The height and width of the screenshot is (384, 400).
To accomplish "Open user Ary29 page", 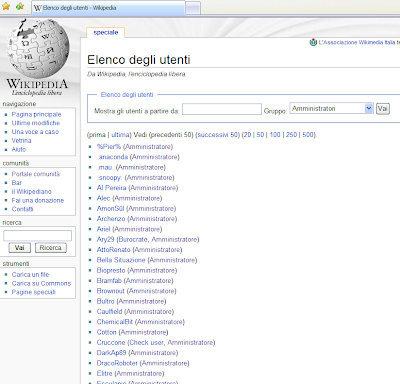I will click(105, 239).
